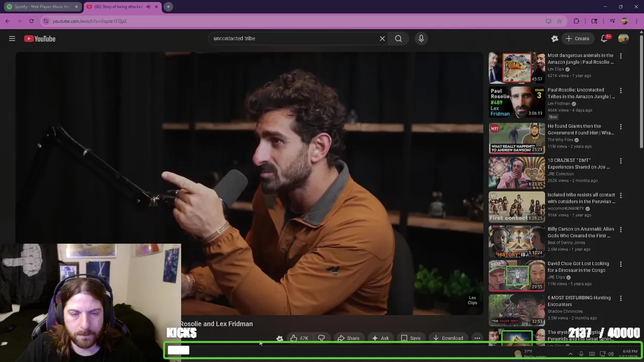644x362 pixels.
Task: Open Chrome side panel search icon
Action: (594, 21)
